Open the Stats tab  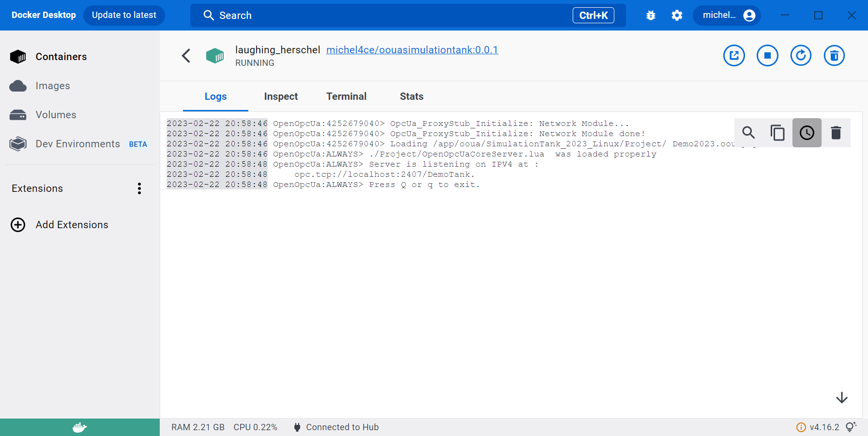411,96
